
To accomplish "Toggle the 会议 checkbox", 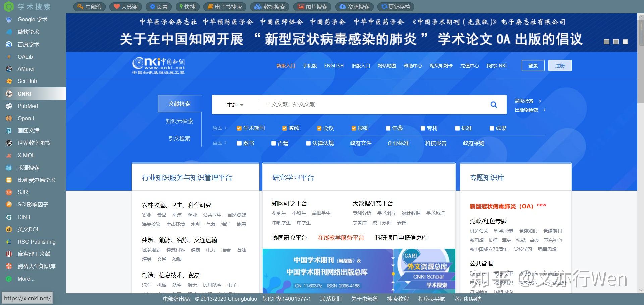I will click(x=319, y=128).
